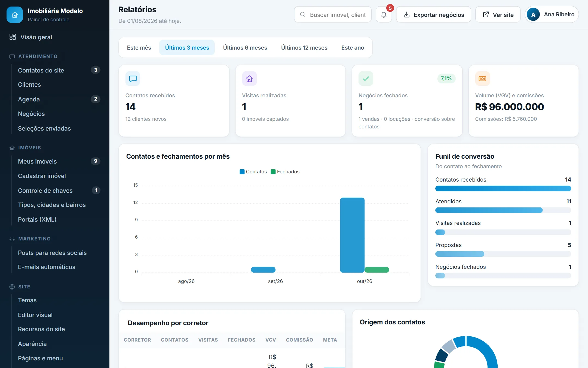Click the Buscar imóvel search field
Screen dimensions: 588x368
click(333, 15)
